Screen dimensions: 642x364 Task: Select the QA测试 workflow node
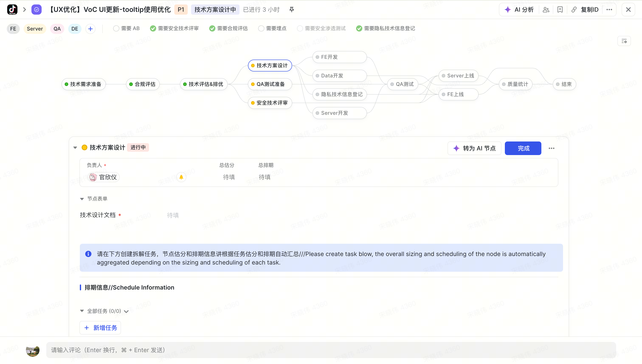pos(403,84)
